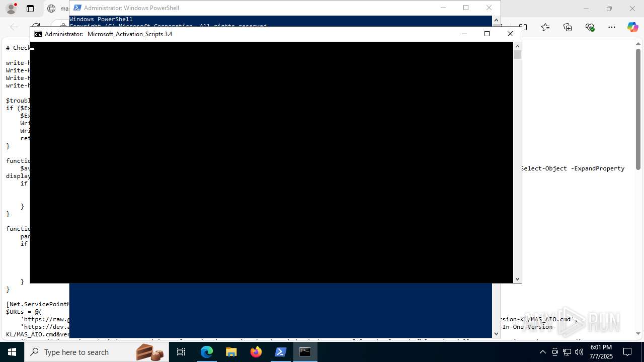
Task: Open the Windows Start menu
Action: click(x=12, y=352)
